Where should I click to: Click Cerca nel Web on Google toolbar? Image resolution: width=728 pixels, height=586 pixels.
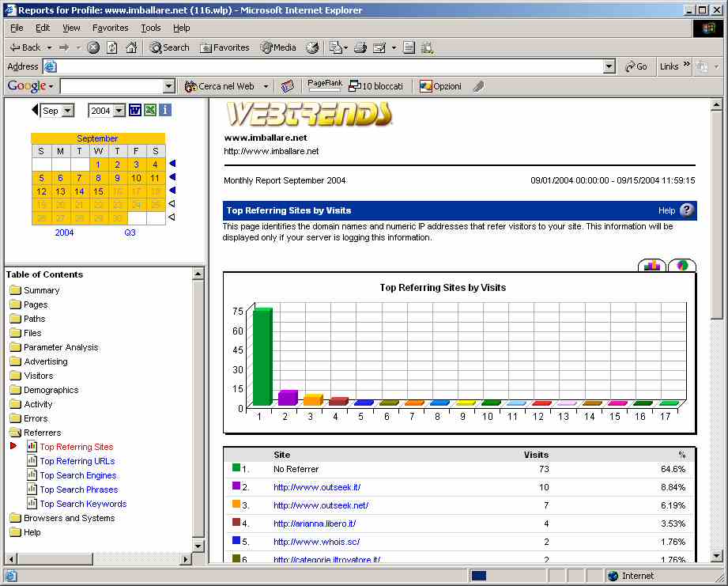tap(220, 86)
